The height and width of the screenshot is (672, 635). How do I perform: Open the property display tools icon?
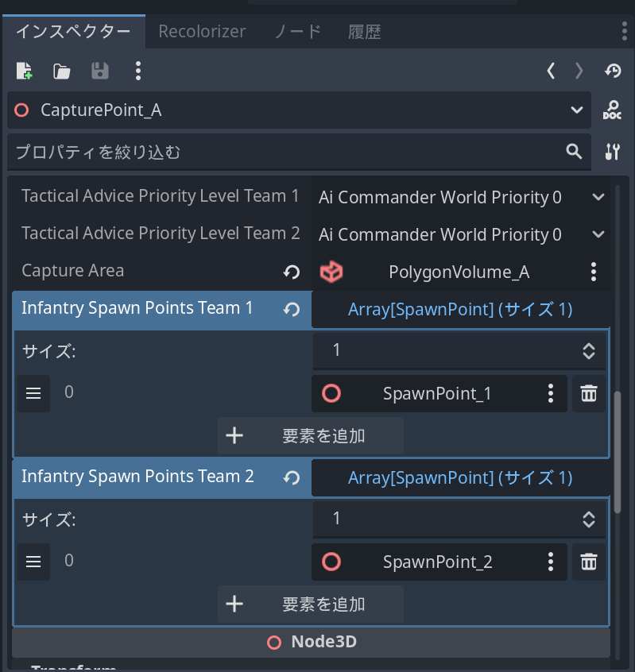(612, 152)
